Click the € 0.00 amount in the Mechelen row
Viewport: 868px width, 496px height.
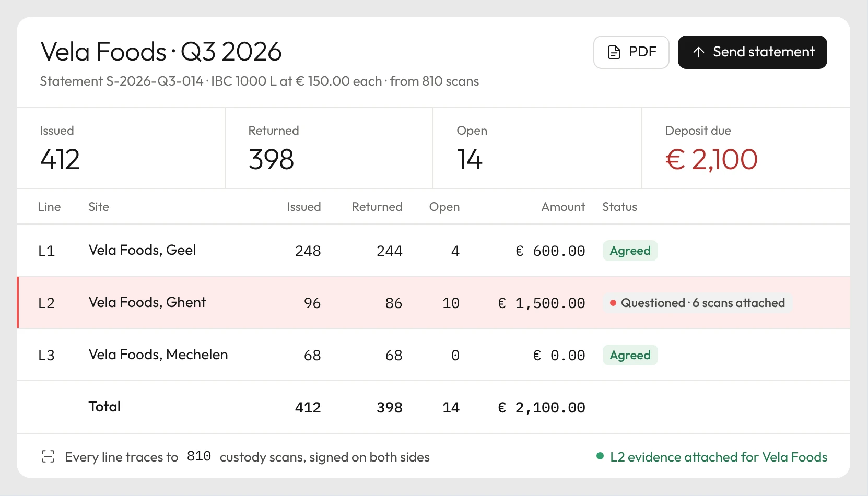tap(559, 355)
